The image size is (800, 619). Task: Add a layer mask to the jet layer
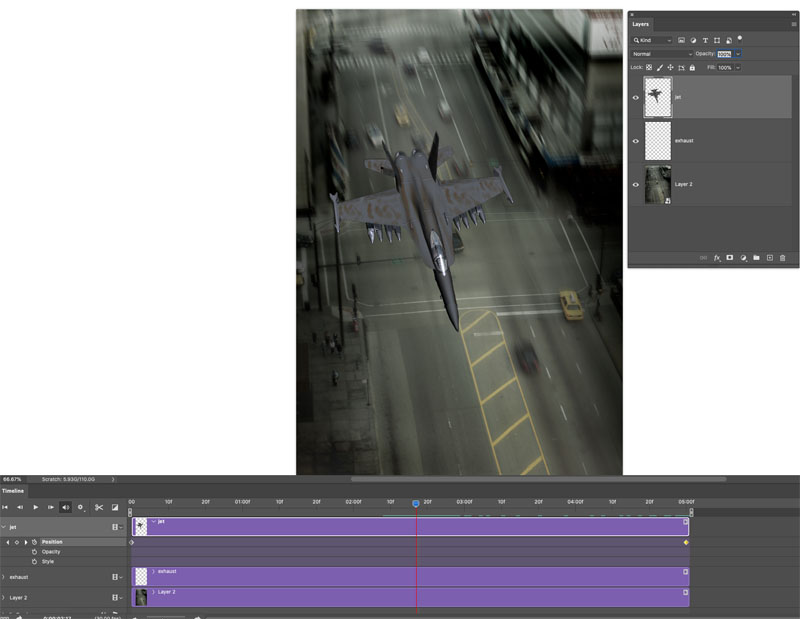(x=730, y=258)
